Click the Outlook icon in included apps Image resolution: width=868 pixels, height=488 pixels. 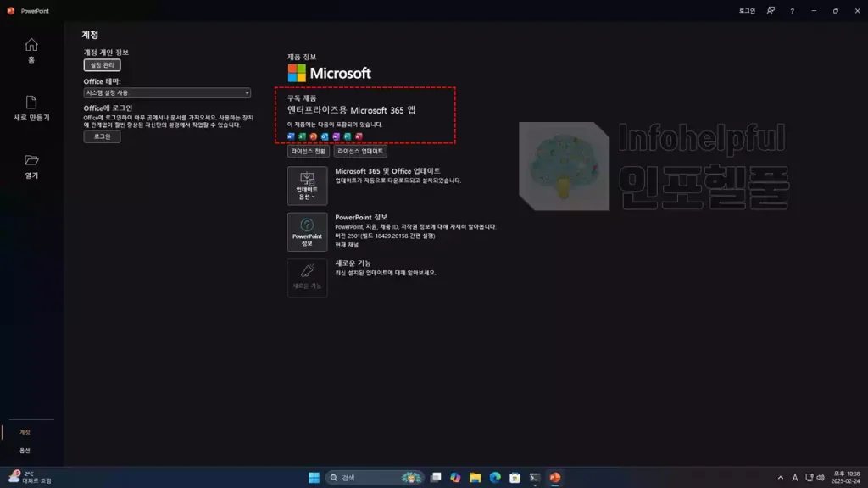click(325, 136)
